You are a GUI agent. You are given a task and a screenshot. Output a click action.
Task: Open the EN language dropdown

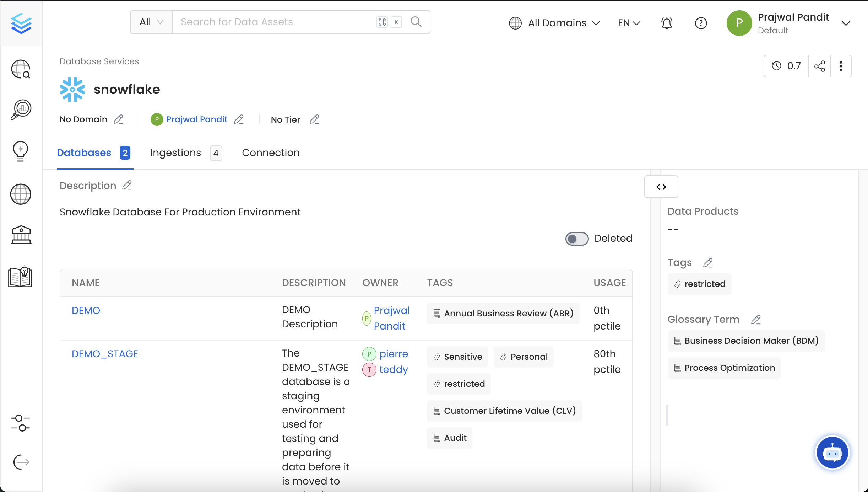628,23
